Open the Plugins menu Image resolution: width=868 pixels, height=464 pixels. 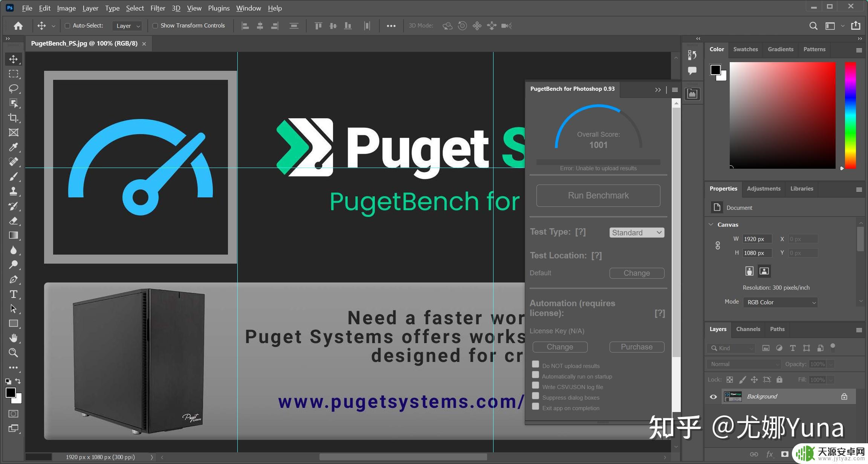pyautogui.click(x=219, y=8)
